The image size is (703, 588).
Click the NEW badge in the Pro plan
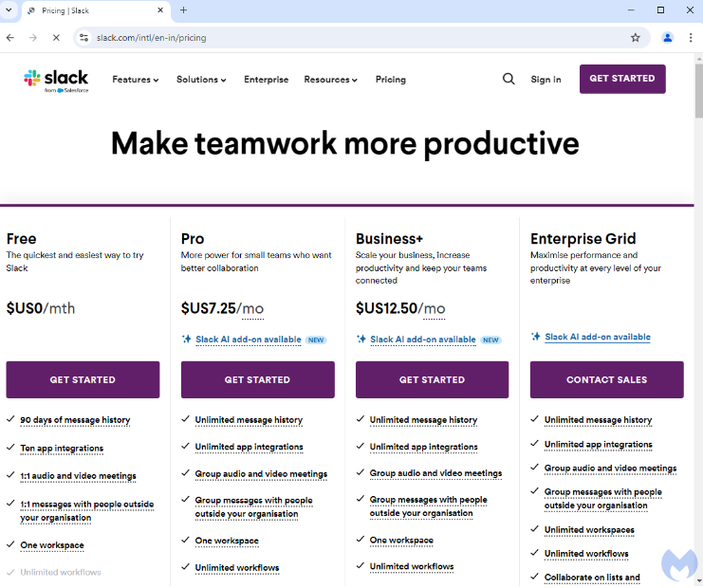point(316,340)
